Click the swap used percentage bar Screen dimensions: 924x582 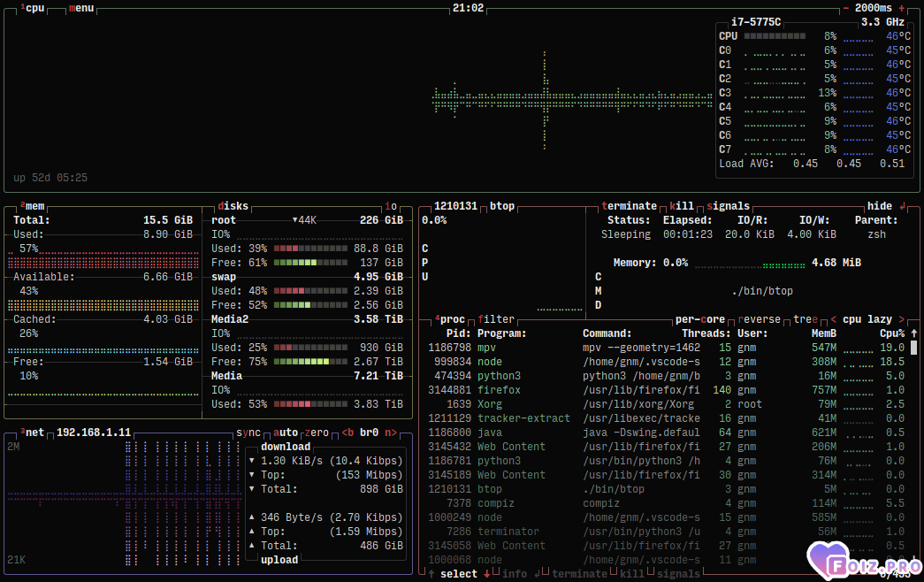coord(310,291)
